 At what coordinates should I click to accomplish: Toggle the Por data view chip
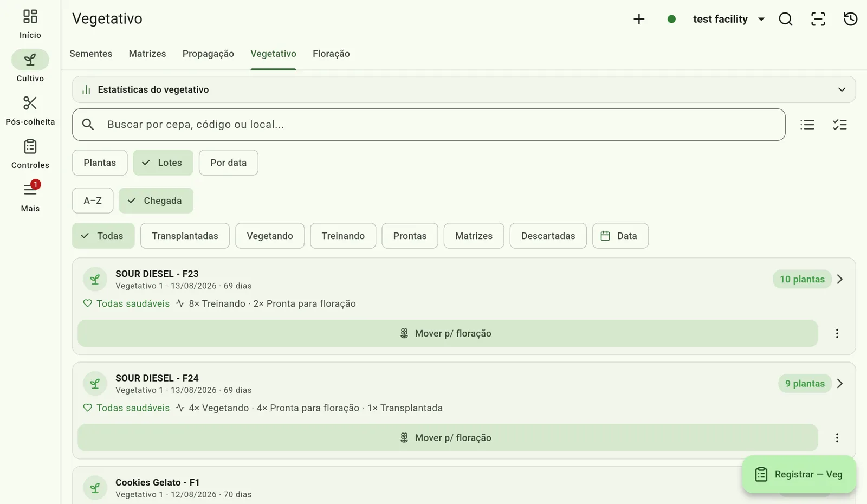228,163
